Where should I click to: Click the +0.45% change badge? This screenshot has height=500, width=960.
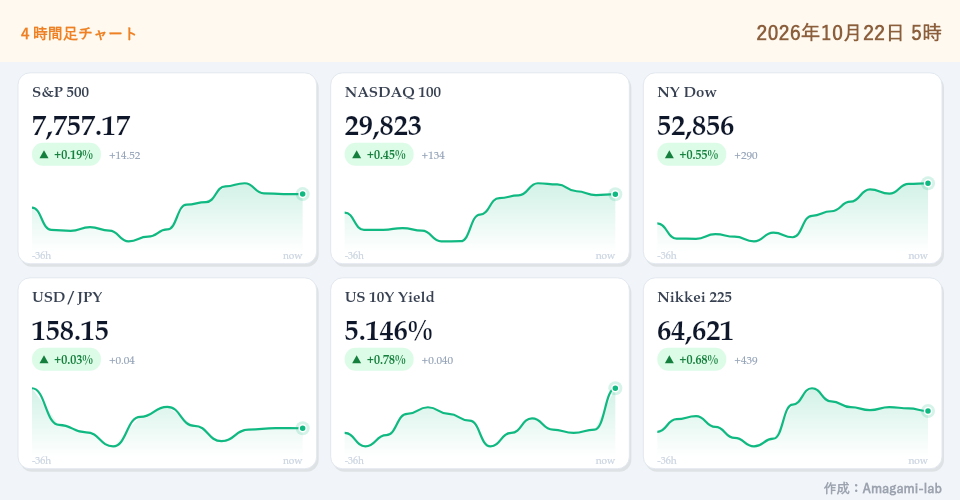point(379,155)
